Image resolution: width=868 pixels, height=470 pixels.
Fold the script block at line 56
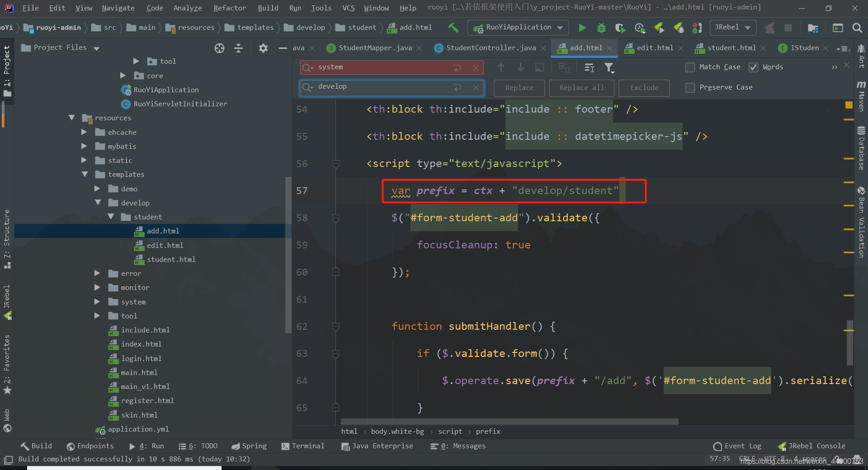tap(336, 164)
